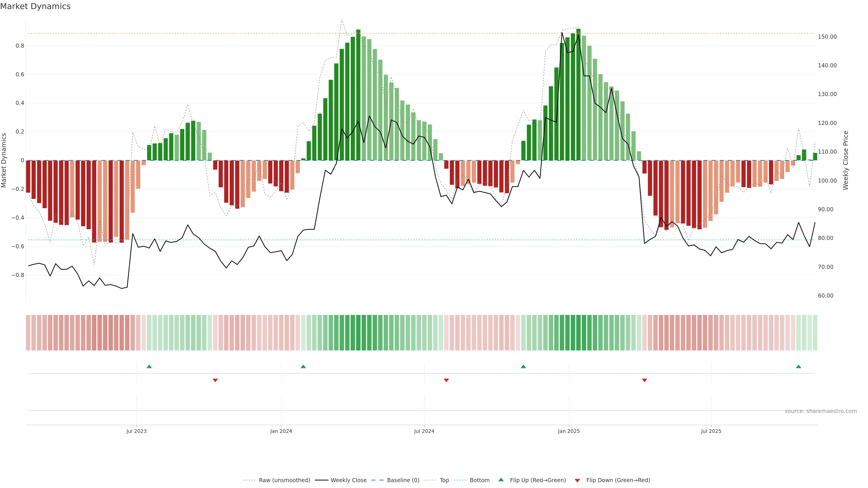868x488 pixels.
Task: Click red Flip Down triangle after Jan 2025
Action: pos(645,380)
